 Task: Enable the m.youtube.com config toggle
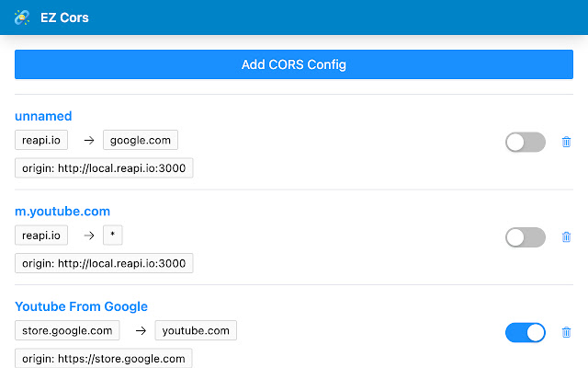(x=526, y=237)
